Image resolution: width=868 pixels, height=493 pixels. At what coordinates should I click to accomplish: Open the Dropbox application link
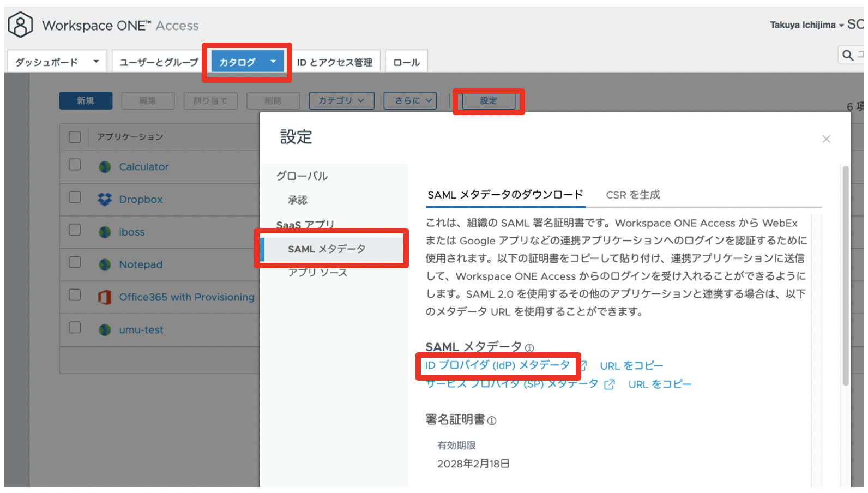[x=141, y=200]
